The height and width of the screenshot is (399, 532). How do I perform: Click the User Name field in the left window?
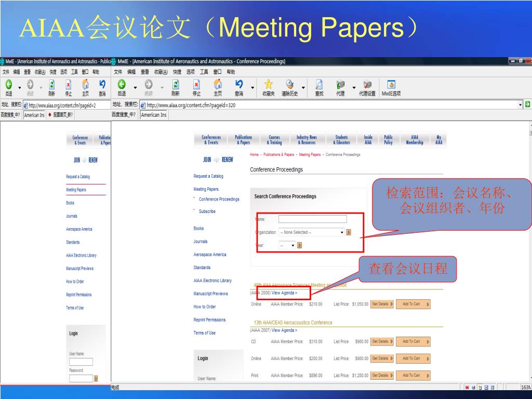(x=81, y=362)
